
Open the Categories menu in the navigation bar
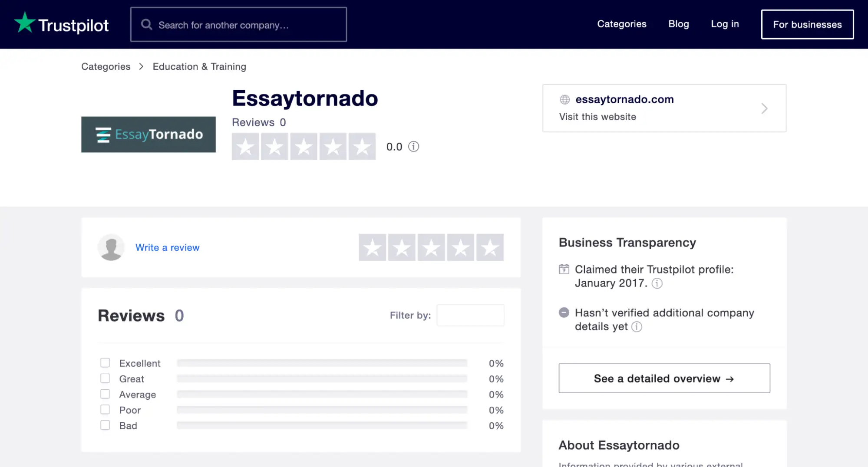pyautogui.click(x=621, y=24)
